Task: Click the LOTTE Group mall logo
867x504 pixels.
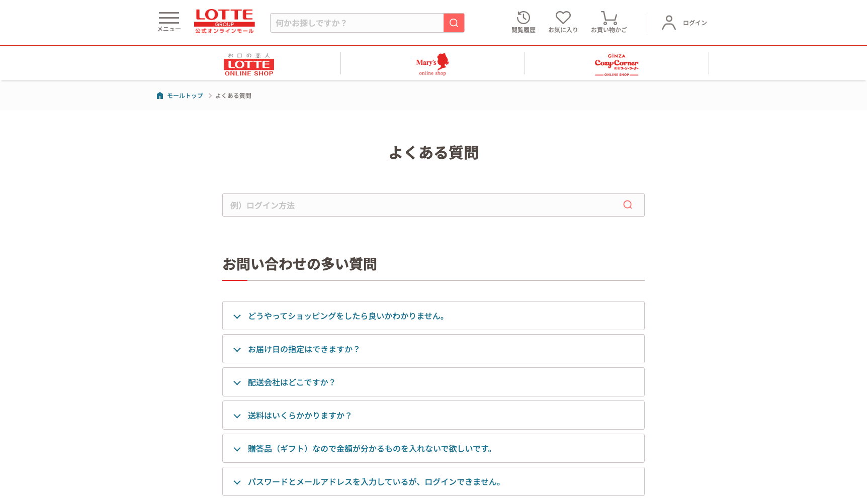Action: (x=224, y=22)
